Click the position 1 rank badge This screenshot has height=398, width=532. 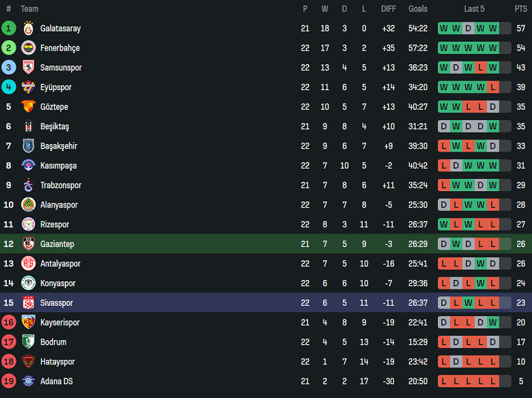point(9,29)
